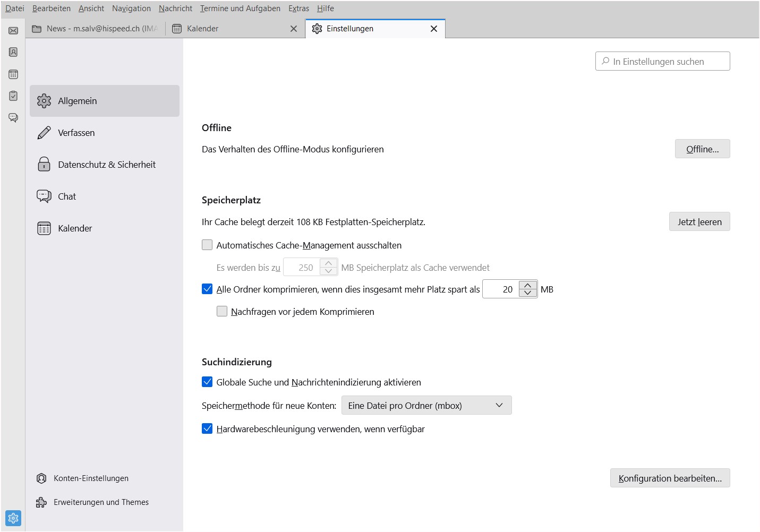Disable Hardwarebeschleunigung verwenden checkbox
The height and width of the screenshot is (532, 760).
pos(207,429)
